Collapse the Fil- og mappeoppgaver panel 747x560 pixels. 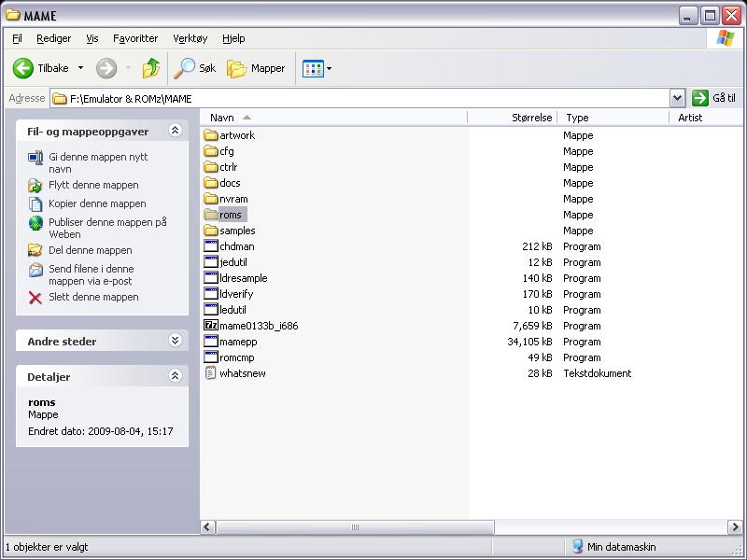pos(175,131)
